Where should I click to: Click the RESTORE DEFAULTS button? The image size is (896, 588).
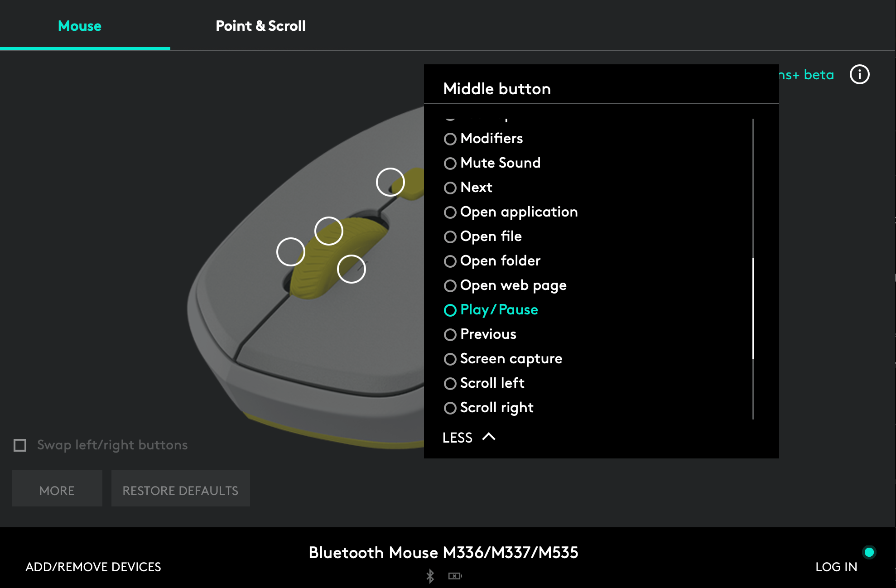(x=180, y=490)
